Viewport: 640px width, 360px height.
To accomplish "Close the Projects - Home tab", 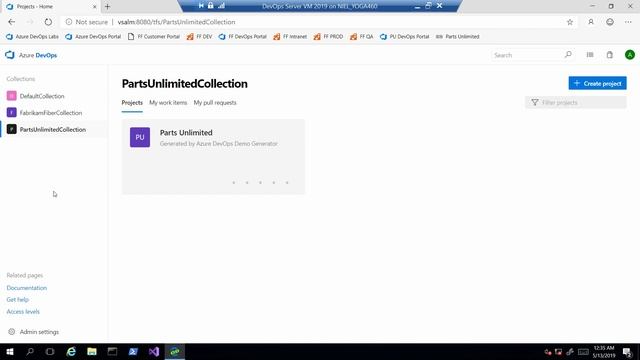I will point(95,7).
